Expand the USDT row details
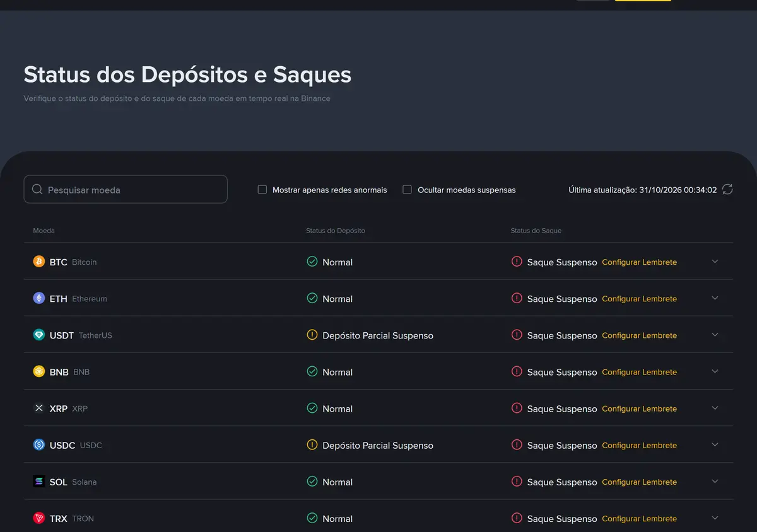757x532 pixels. pyautogui.click(x=715, y=335)
